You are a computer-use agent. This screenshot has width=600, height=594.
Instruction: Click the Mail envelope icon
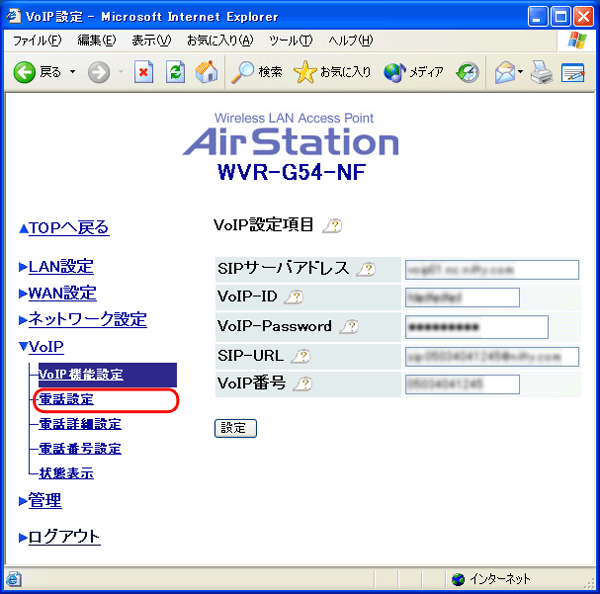(x=505, y=72)
